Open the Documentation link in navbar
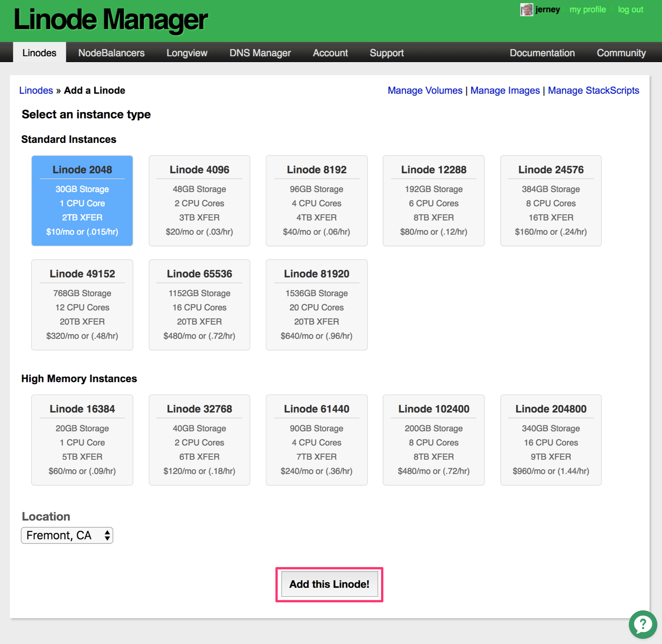This screenshot has width=662, height=644. 542,53
